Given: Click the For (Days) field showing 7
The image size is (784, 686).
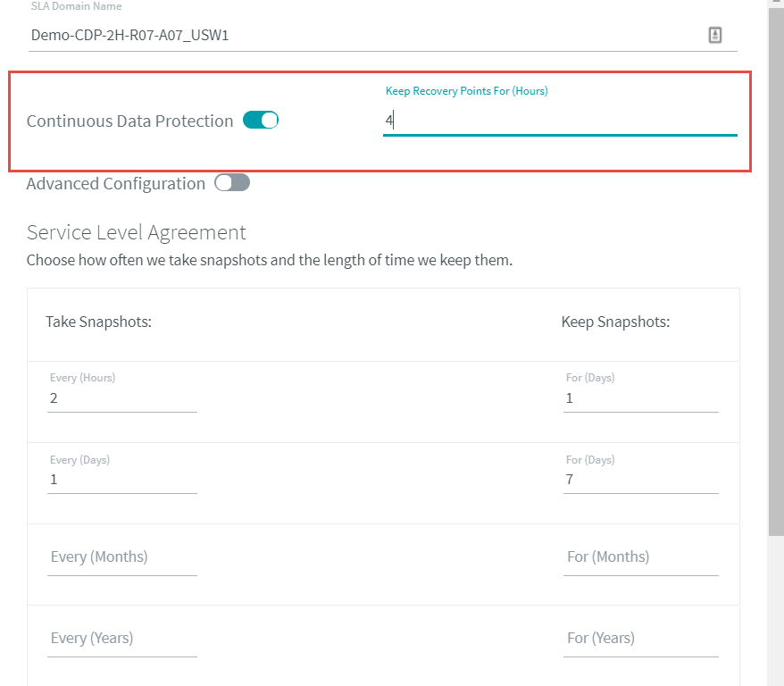Looking at the screenshot, I should tap(640, 480).
